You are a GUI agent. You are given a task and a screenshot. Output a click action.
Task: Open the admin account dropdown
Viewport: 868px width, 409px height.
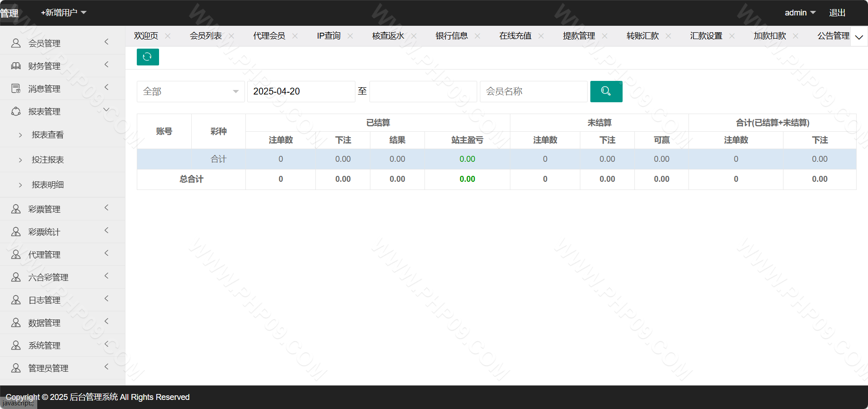coord(799,13)
